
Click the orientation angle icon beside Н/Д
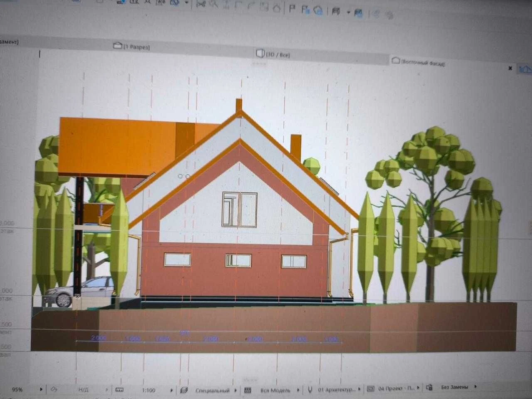54,389
